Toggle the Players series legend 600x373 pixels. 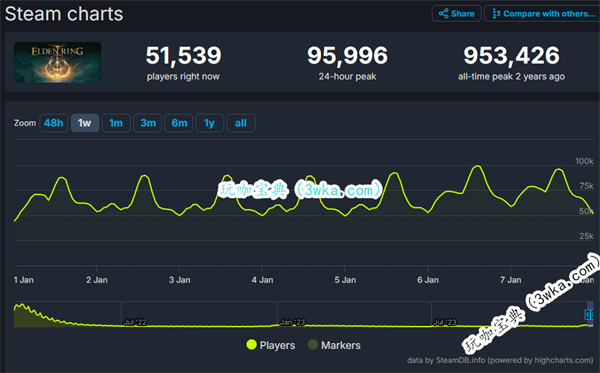271,345
